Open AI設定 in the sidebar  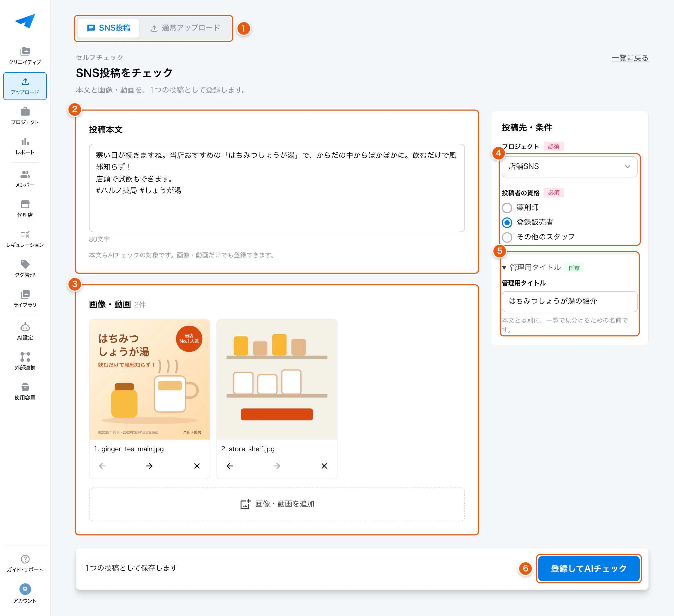[25, 332]
